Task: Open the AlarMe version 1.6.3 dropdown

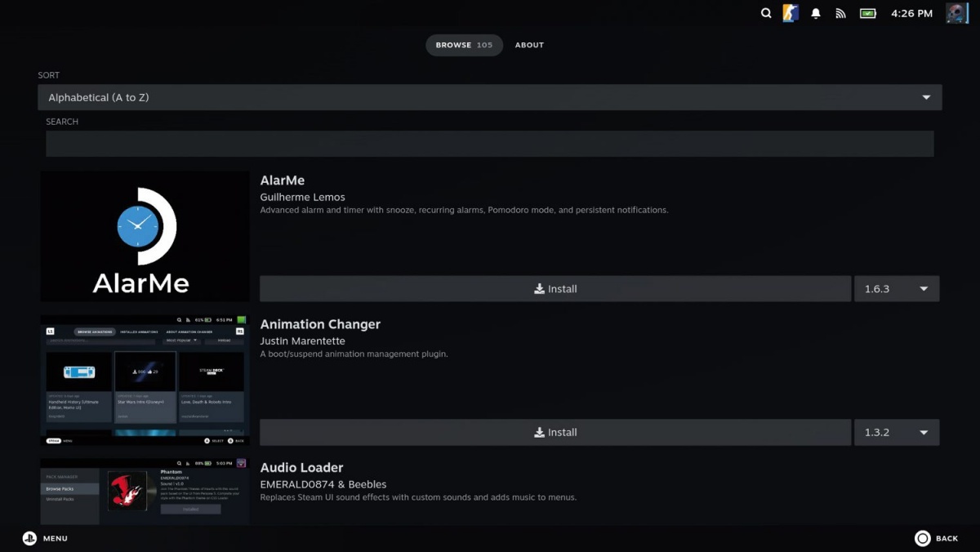Action: 897,289
